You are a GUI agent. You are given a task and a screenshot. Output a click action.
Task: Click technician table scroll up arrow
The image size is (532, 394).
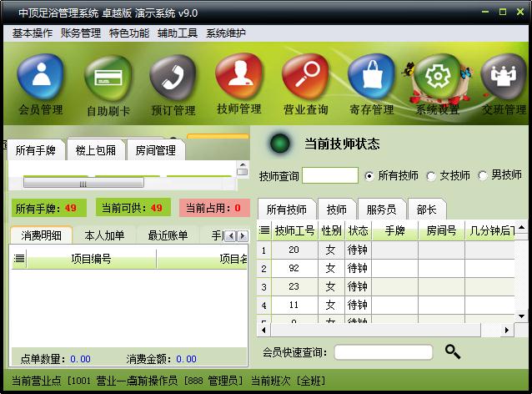click(x=521, y=227)
